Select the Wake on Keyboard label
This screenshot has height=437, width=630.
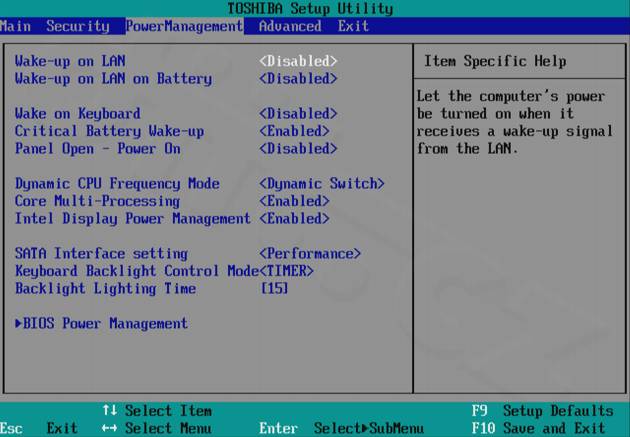(x=78, y=114)
